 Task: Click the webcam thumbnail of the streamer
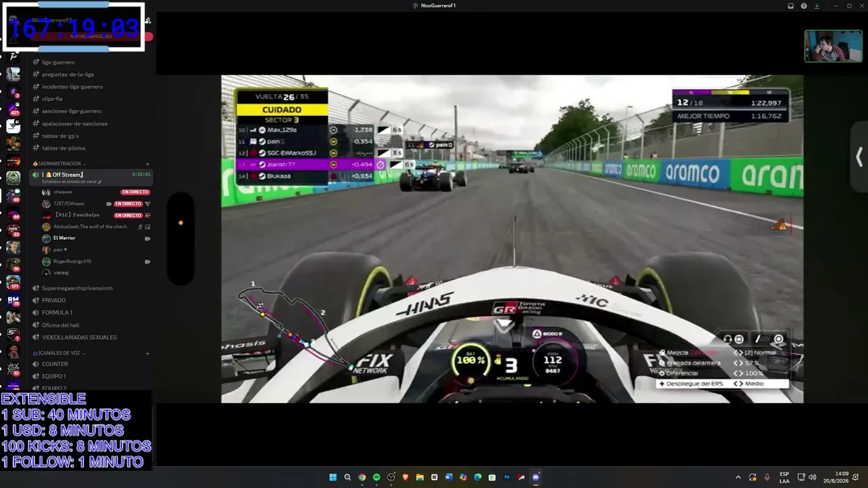[833, 46]
